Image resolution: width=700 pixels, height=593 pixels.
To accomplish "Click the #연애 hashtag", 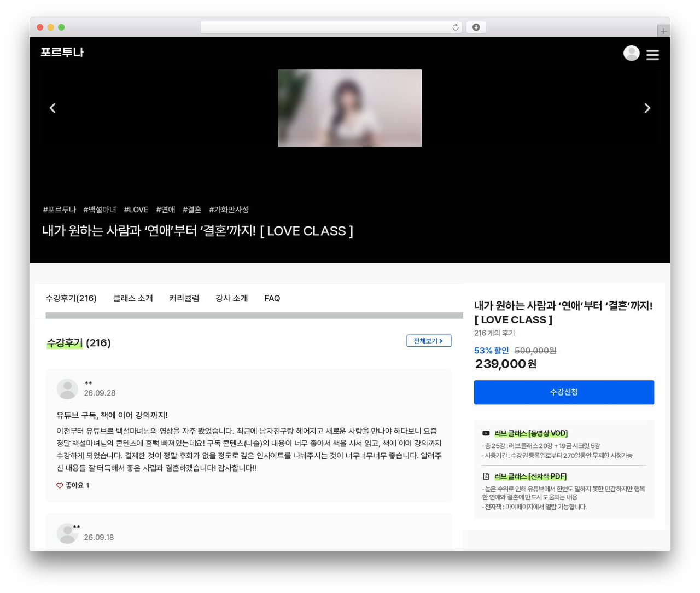I will click(x=166, y=210).
